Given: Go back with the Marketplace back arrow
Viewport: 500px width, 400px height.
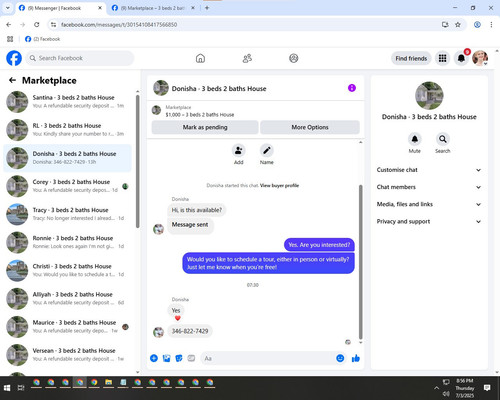Looking at the screenshot, I should click(x=12, y=80).
